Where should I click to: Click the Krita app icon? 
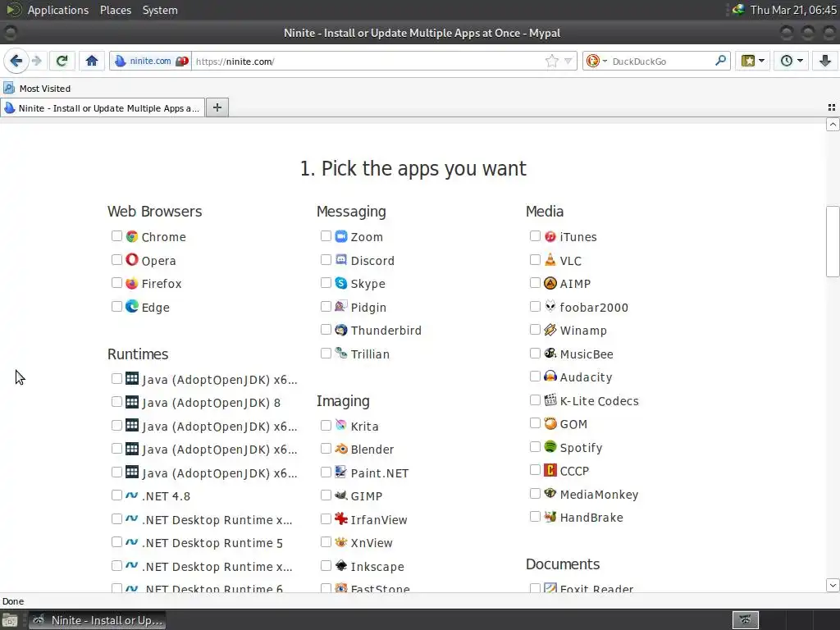(341, 426)
